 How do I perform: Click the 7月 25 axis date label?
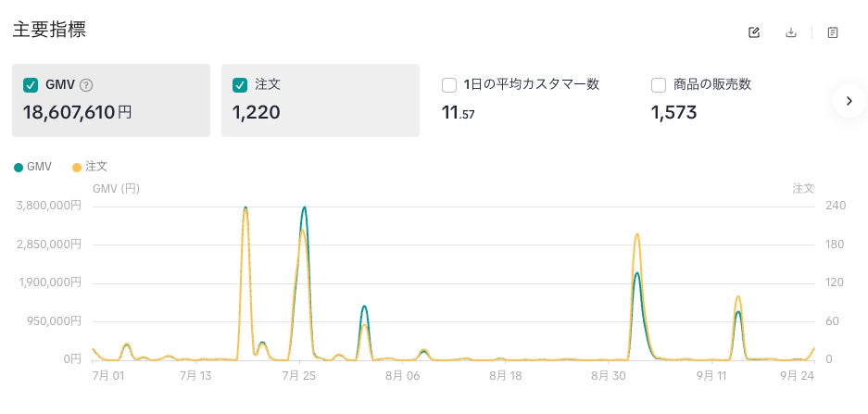[x=299, y=376]
